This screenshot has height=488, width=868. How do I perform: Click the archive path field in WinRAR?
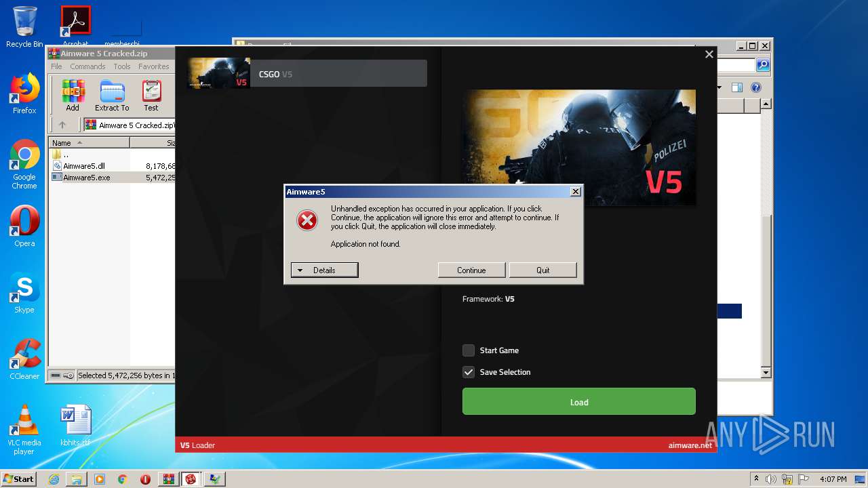pyautogui.click(x=129, y=125)
